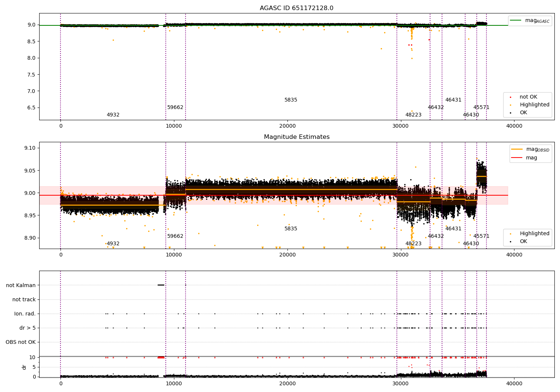560x392 pixels.
Task: Click 'not OK' in the top plot legend
Action: click(528, 97)
